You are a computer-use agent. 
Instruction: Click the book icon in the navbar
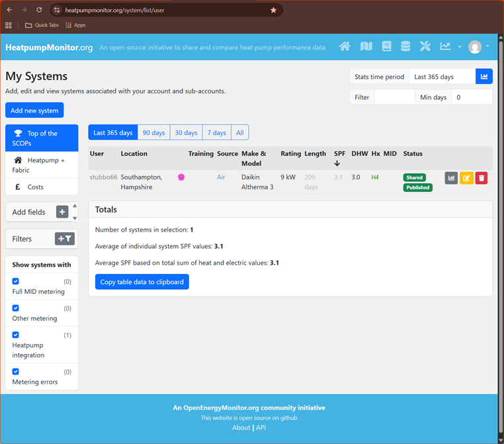386,46
